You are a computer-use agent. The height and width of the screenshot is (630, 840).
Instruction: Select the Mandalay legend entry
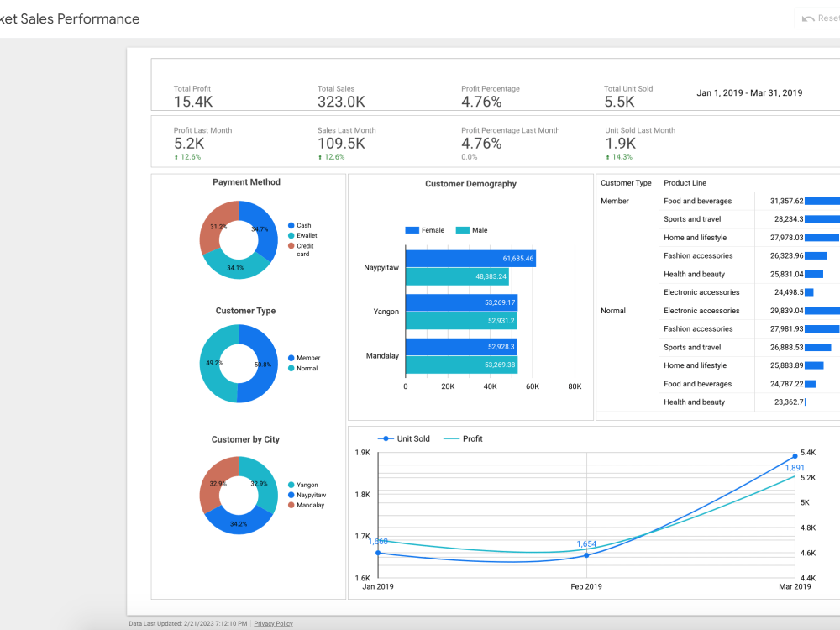[306, 505]
